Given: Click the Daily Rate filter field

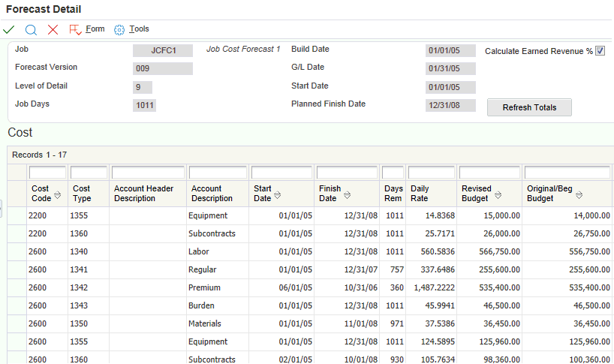Looking at the screenshot, I should pos(431,173).
